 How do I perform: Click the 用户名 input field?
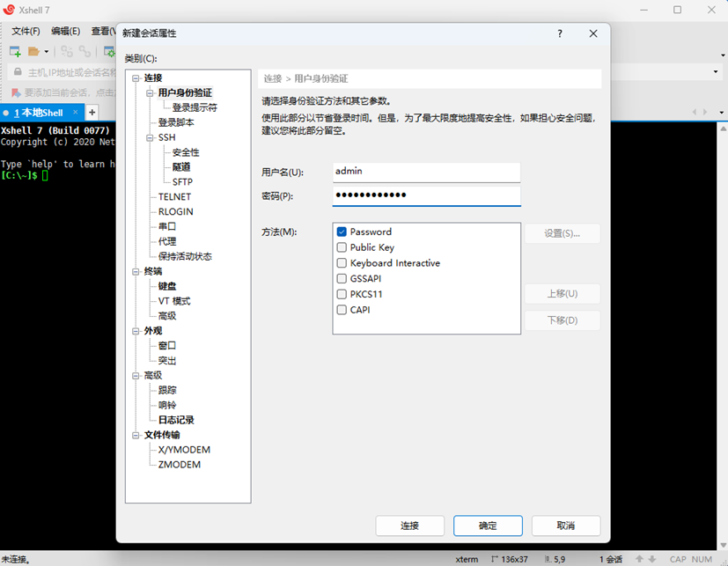click(426, 172)
